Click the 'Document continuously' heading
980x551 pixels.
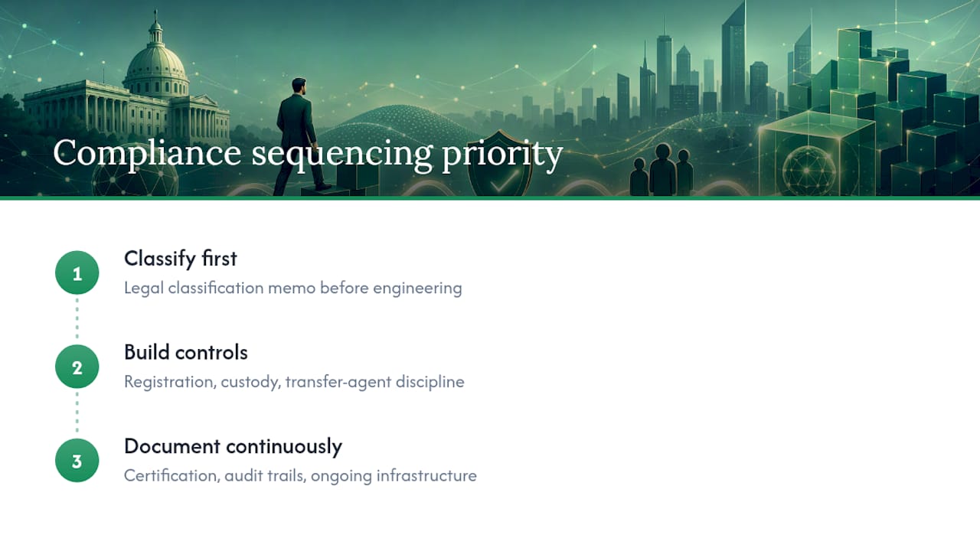[233, 446]
